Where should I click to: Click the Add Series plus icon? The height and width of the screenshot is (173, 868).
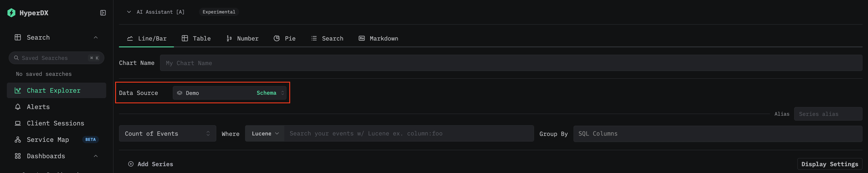point(131,164)
